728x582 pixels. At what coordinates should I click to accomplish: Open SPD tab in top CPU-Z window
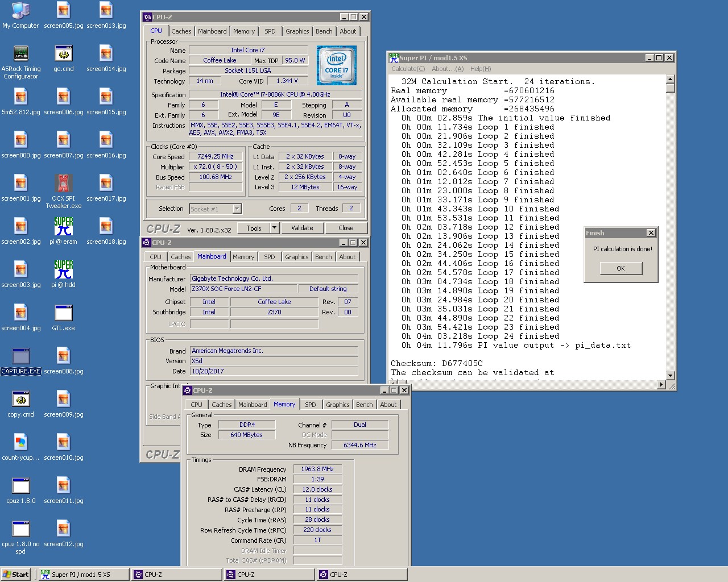270,31
